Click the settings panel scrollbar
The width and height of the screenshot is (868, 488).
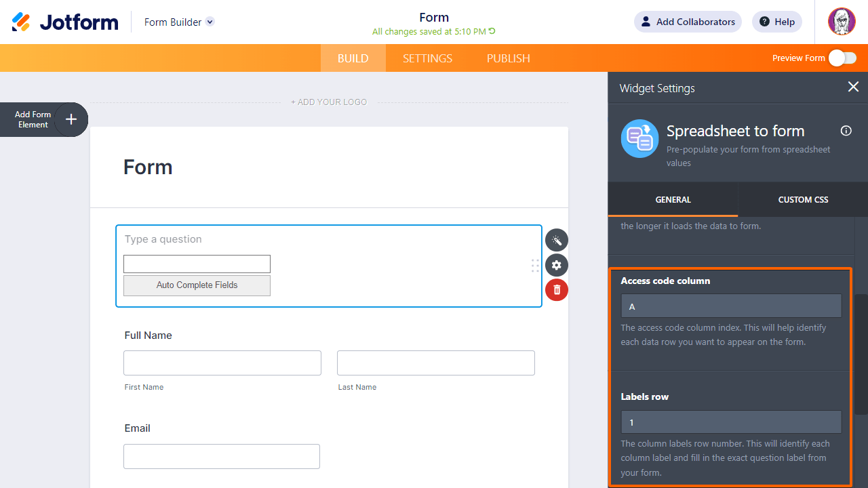861,354
